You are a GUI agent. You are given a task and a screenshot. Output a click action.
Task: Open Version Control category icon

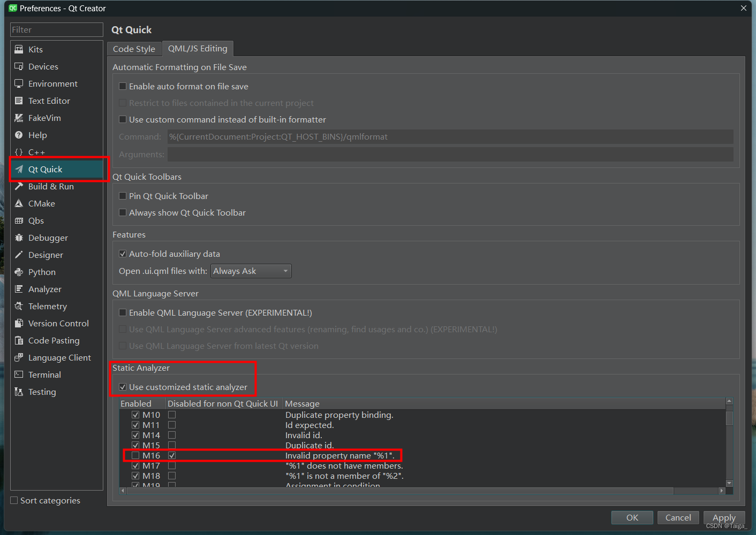point(19,323)
